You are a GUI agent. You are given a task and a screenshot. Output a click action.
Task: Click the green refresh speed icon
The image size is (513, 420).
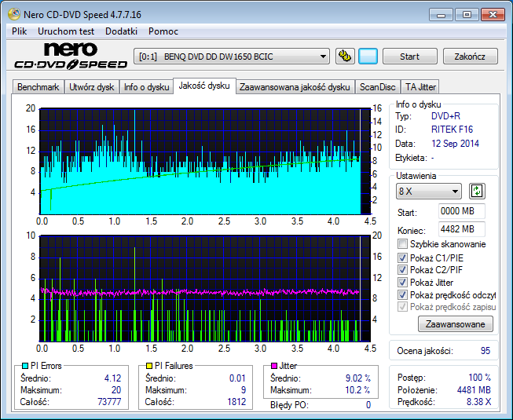477,192
